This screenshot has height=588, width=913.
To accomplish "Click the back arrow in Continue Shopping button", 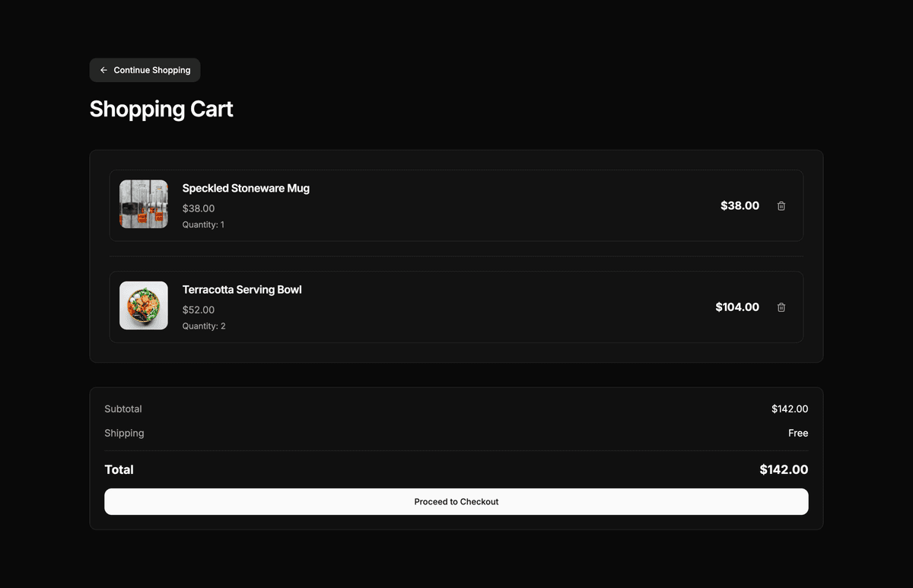I will [103, 70].
